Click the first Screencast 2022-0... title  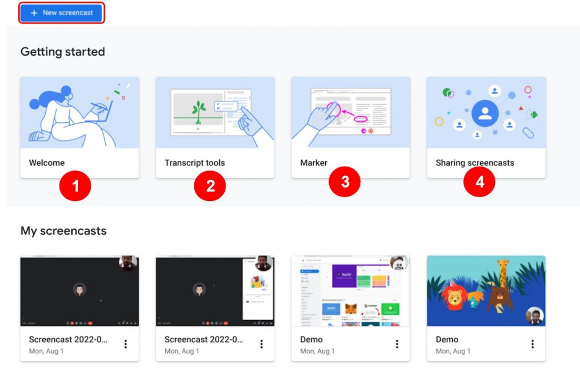coord(68,339)
